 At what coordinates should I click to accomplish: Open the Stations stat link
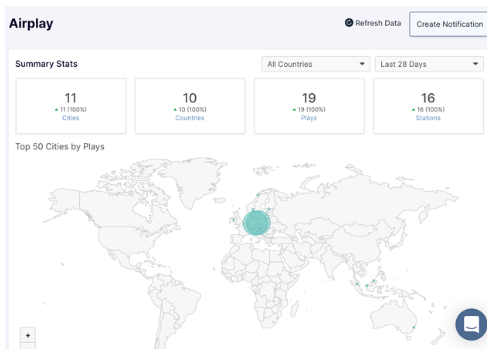(428, 118)
